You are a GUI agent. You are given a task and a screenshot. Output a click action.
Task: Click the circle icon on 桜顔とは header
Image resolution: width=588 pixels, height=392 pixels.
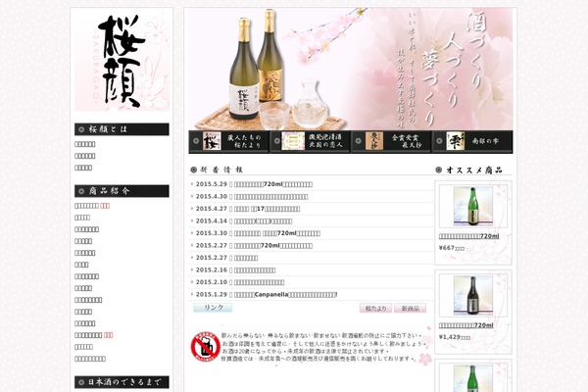pyautogui.click(x=81, y=129)
